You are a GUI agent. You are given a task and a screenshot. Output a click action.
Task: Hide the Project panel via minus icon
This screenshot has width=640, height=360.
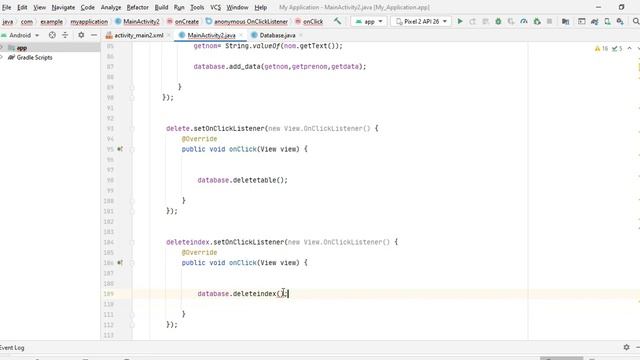[x=94, y=35]
